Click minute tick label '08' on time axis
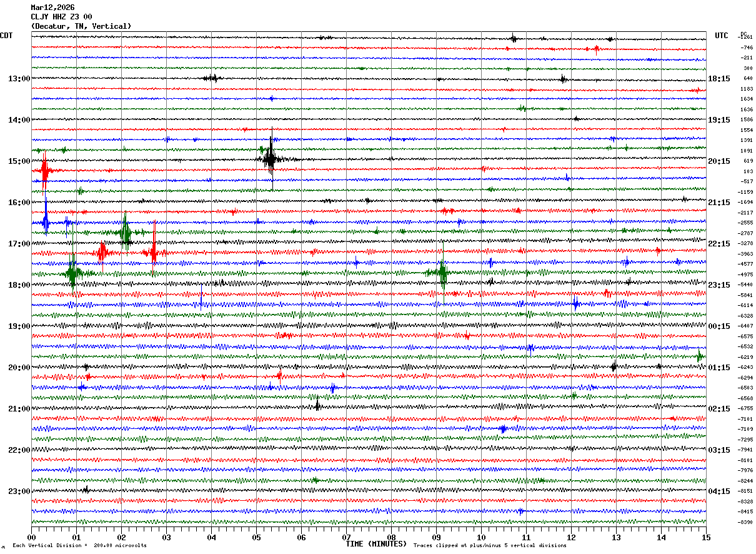The image size is (756, 554). (391, 537)
